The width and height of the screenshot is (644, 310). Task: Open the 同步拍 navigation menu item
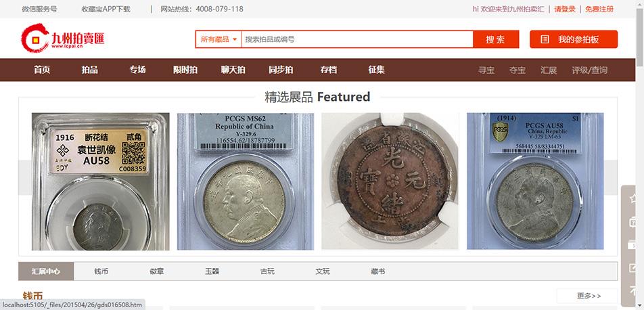click(x=281, y=70)
